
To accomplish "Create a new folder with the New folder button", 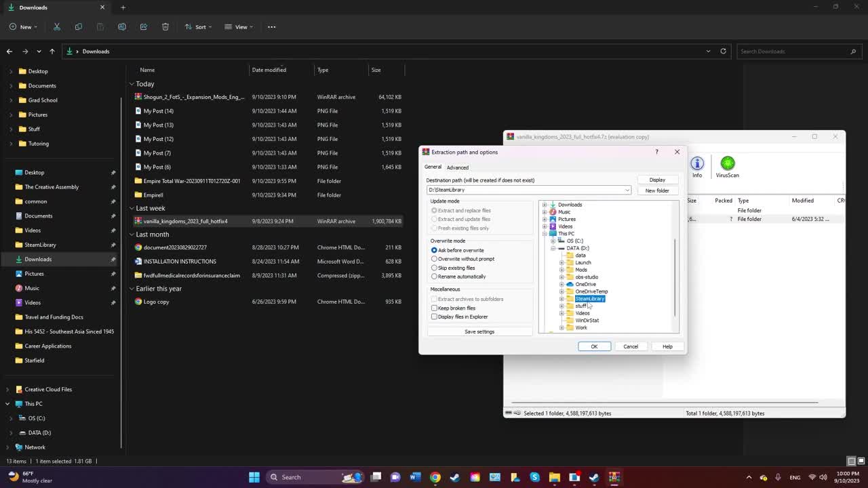I will point(656,190).
